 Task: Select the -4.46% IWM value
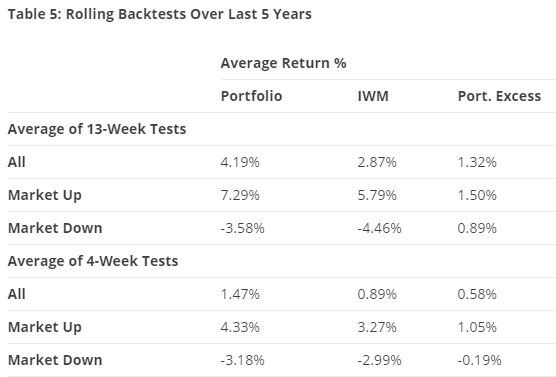[x=379, y=228]
